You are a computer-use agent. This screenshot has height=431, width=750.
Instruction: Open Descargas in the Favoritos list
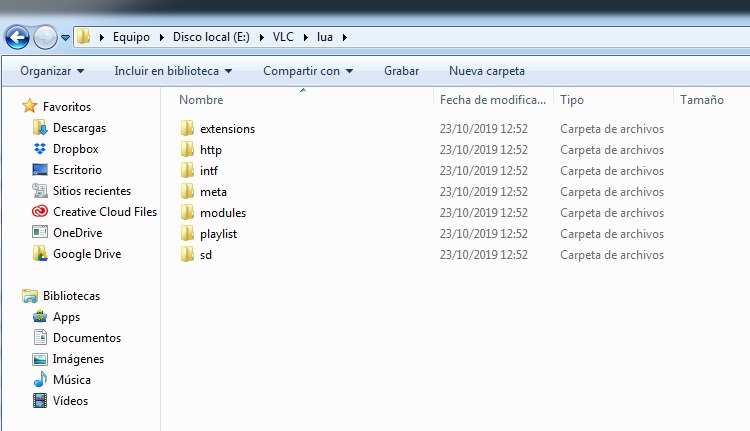pyautogui.click(x=79, y=128)
